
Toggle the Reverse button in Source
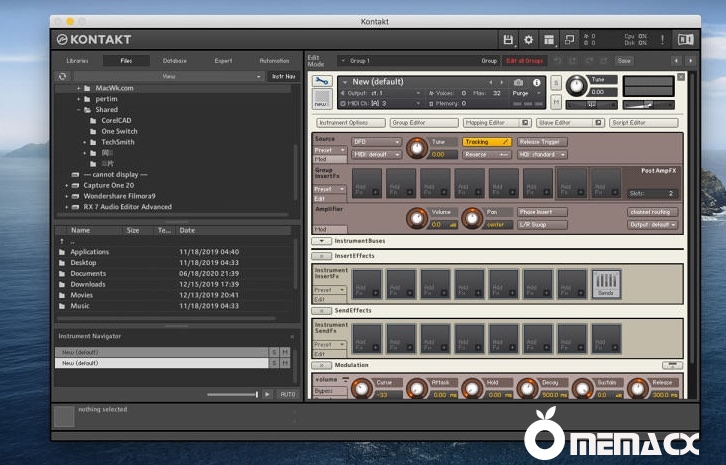[x=487, y=155]
